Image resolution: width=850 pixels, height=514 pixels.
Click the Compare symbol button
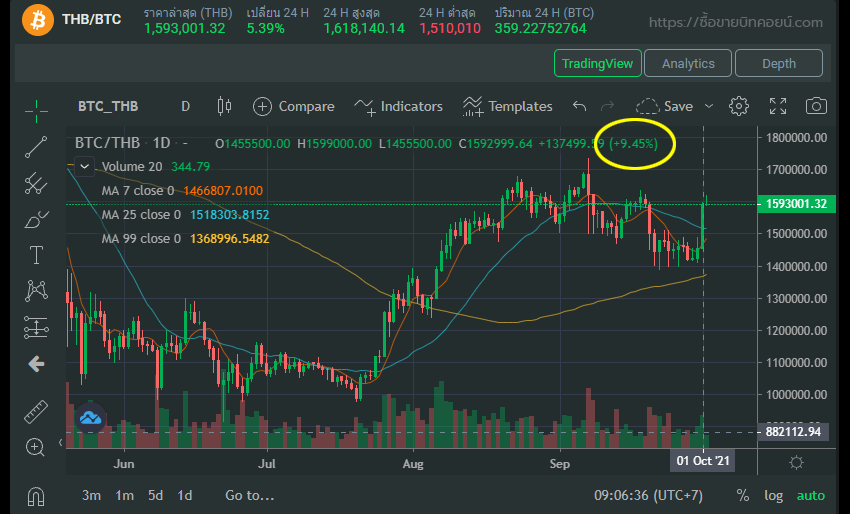(294, 106)
